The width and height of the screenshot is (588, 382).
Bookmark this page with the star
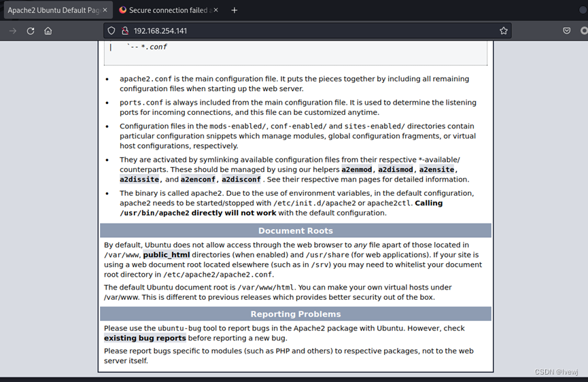[504, 31]
